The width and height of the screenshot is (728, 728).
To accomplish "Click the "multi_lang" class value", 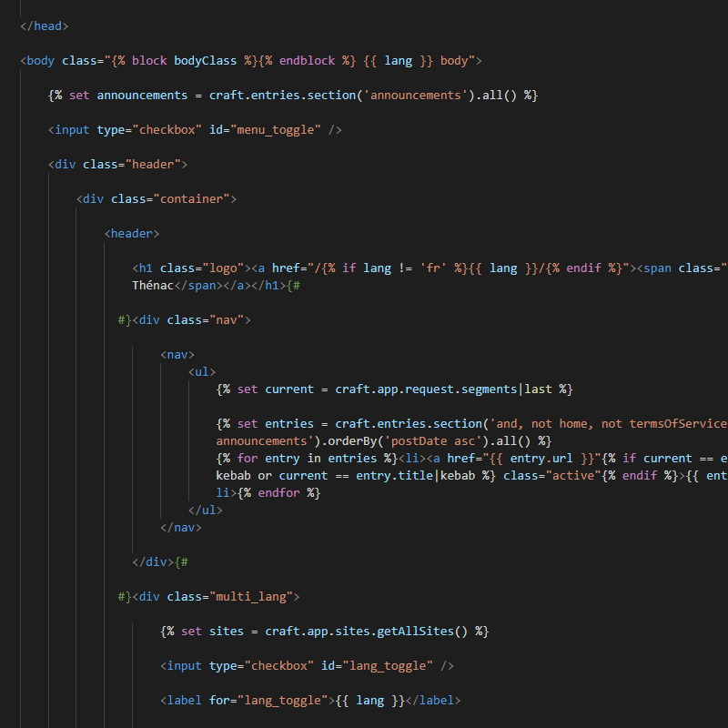I will pos(251,597).
